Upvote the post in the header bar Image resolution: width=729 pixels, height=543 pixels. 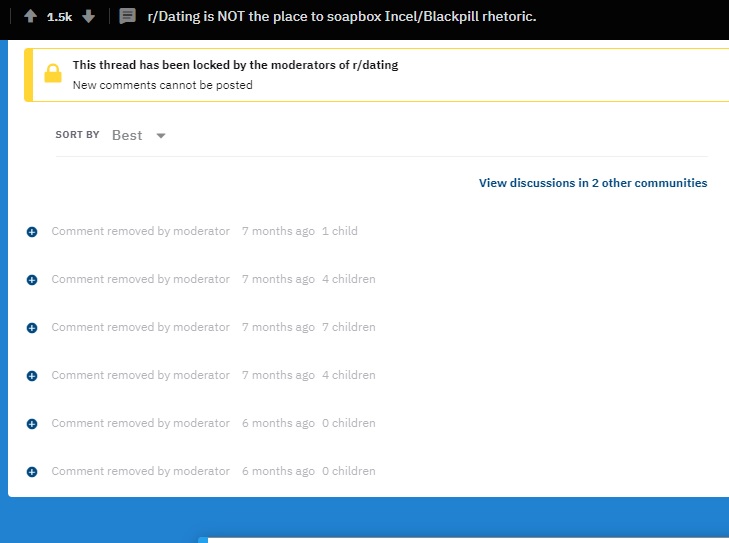31,16
